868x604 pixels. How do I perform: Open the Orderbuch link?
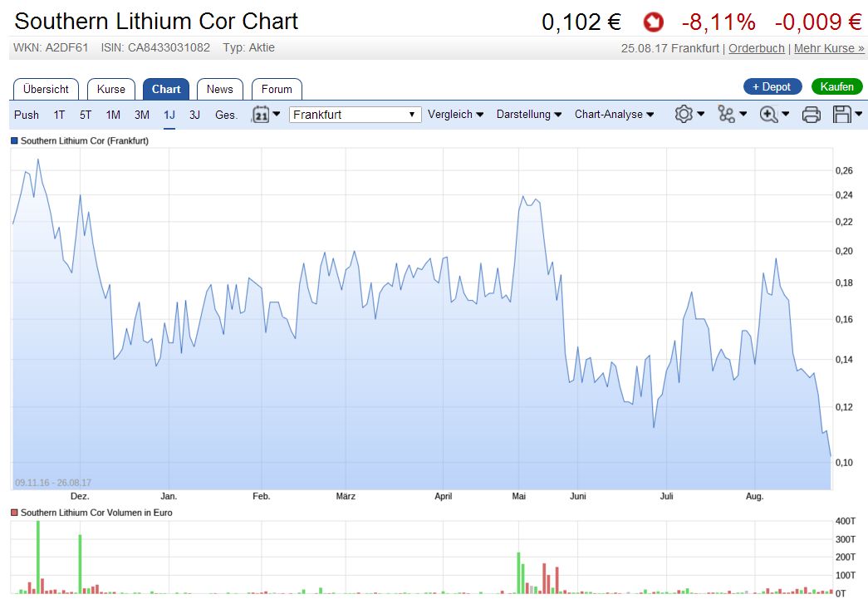tap(756, 48)
